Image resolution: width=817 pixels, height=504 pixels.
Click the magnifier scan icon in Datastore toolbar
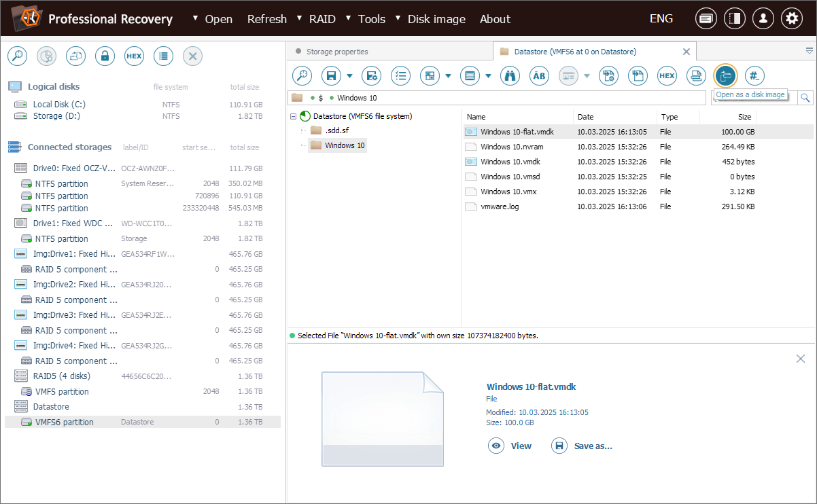(x=302, y=76)
